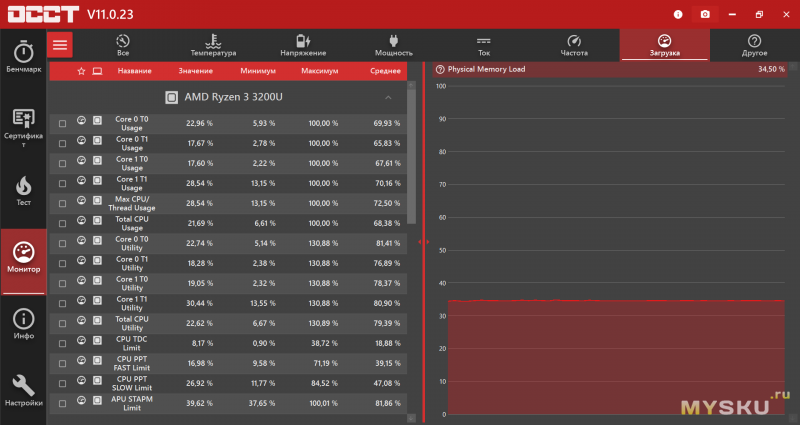Click the 69,93 % average value cell
800x425 pixels.
pos(387,123)
